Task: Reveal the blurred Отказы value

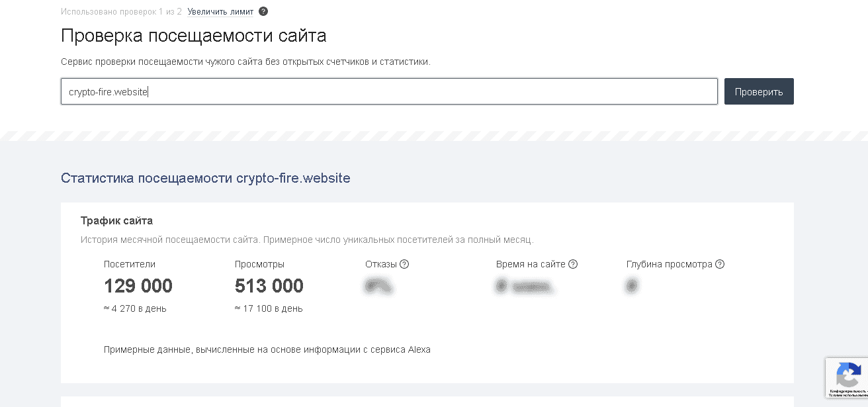Action: [x=378, y=285]
